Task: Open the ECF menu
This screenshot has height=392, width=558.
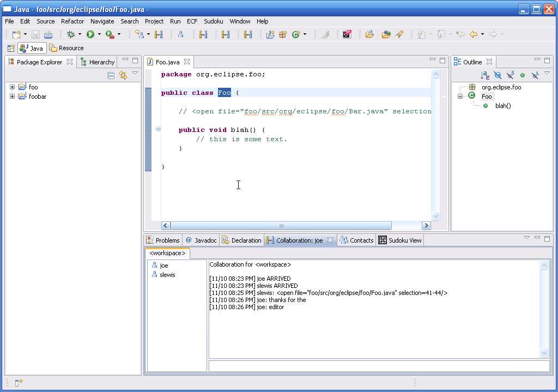Action: coord(192,21)
